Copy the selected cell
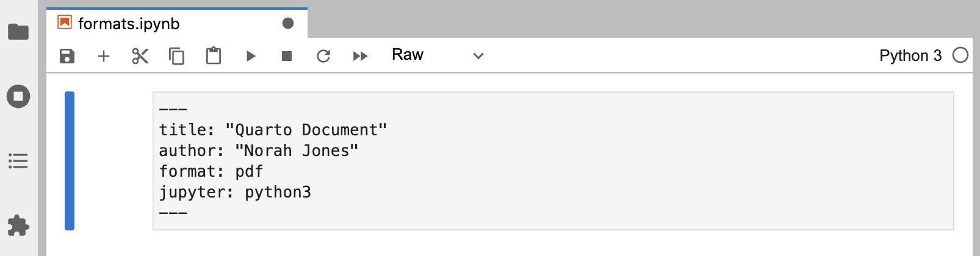 pos(176,56)
